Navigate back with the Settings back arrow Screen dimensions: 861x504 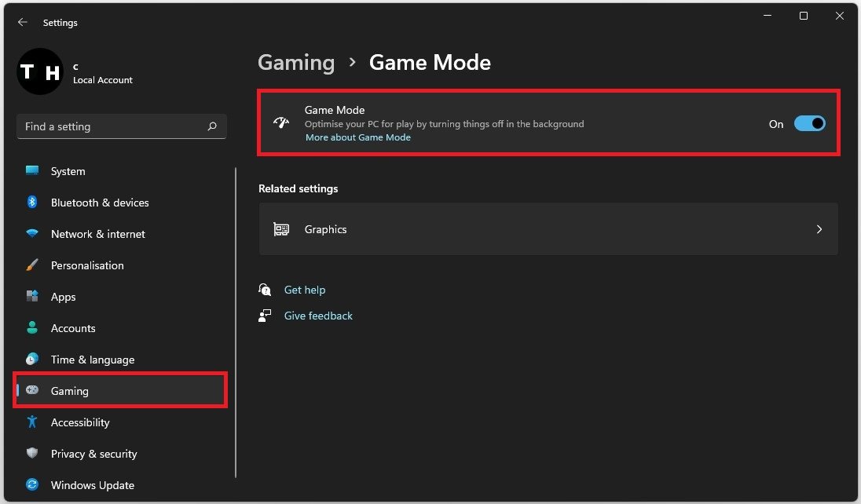click(x=22, y=23)
